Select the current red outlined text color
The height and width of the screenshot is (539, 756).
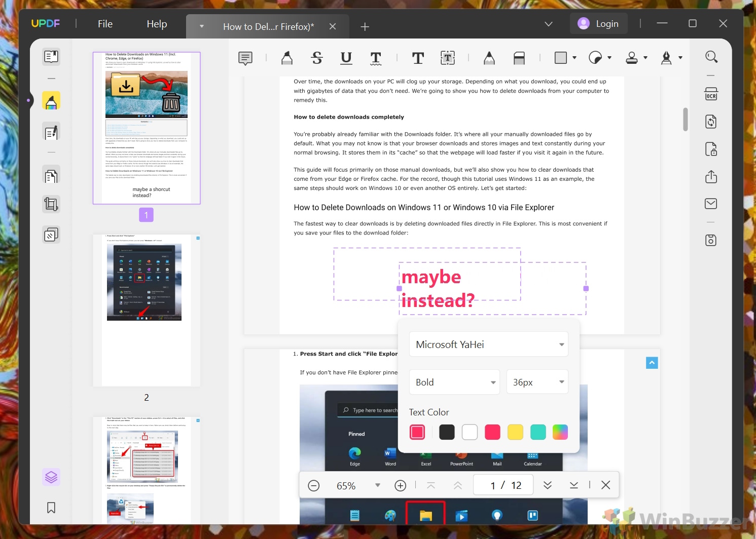tap(417, 432)
